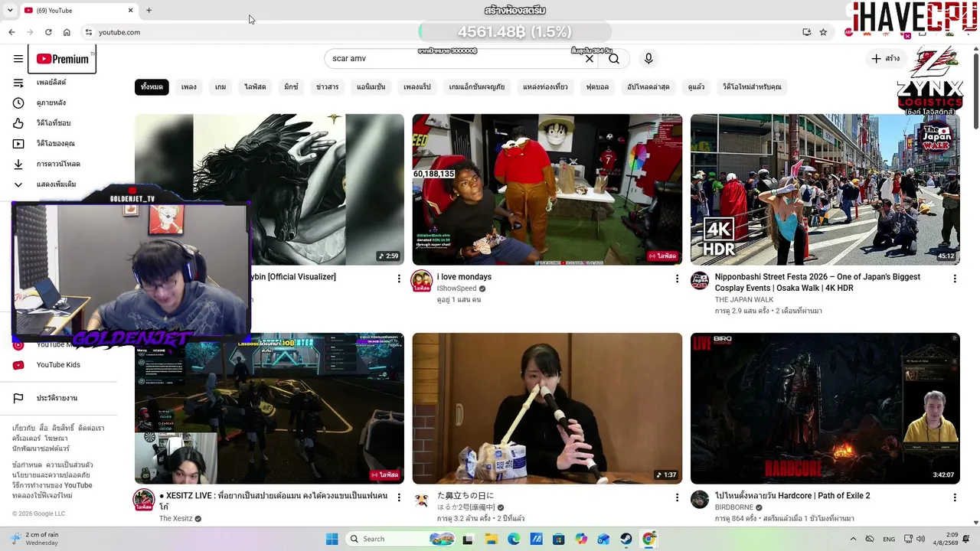Open channel avatar beside the 太鼓立ちの日に video
This screenshot has height=551, width=980.
tap(422, 500)
